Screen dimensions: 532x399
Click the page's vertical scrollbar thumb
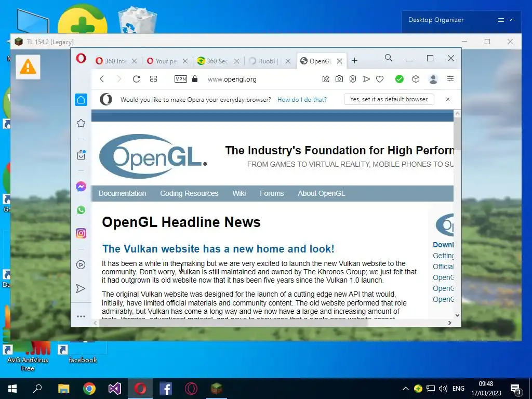pos(457,134)
